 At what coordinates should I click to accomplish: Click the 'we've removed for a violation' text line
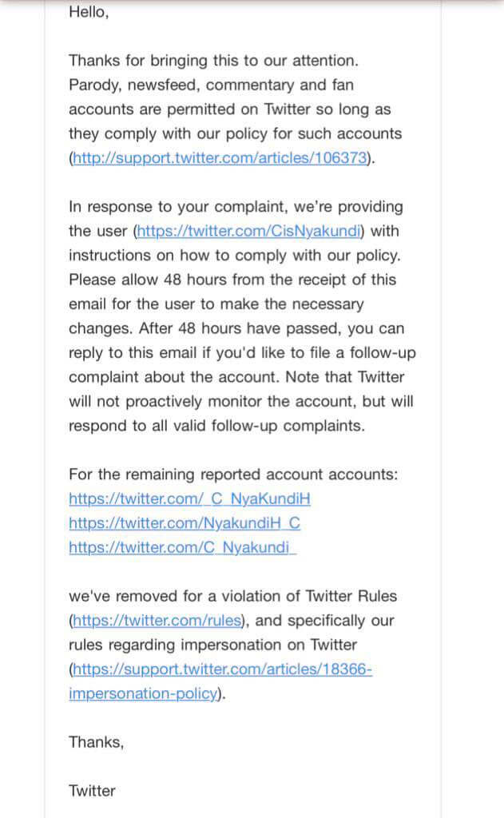point(232,596)
